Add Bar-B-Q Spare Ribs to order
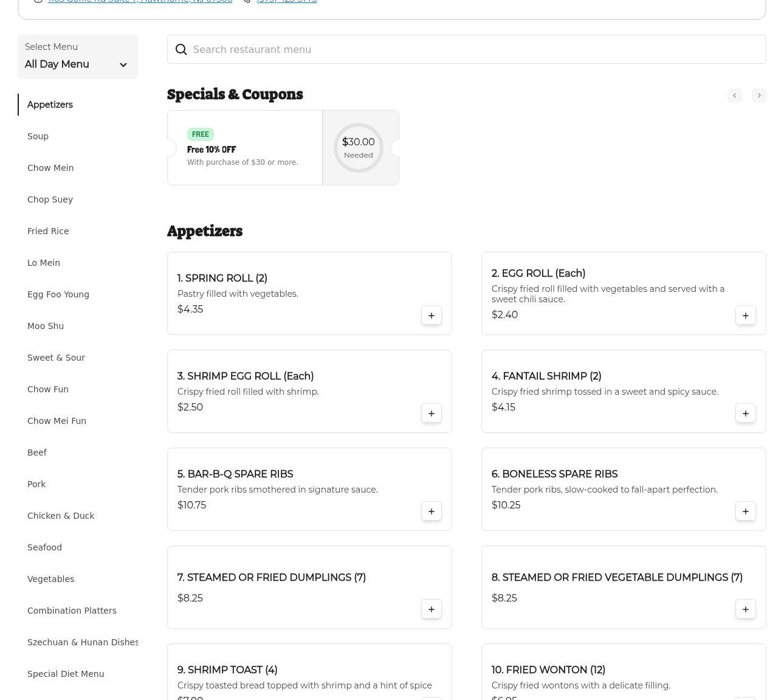The width and height of the screenshot is (784, 700). pyautogui.click(x=431, y=511)
